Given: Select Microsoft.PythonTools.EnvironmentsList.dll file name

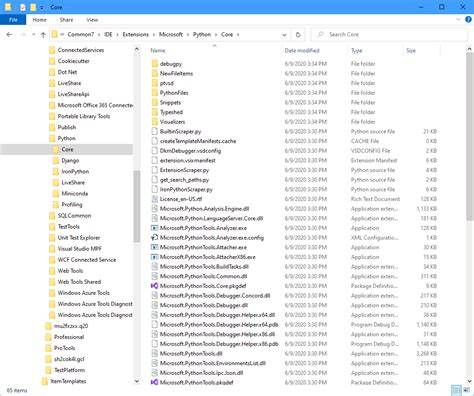Looking at the screenshot, I should [x=213, y=363].
